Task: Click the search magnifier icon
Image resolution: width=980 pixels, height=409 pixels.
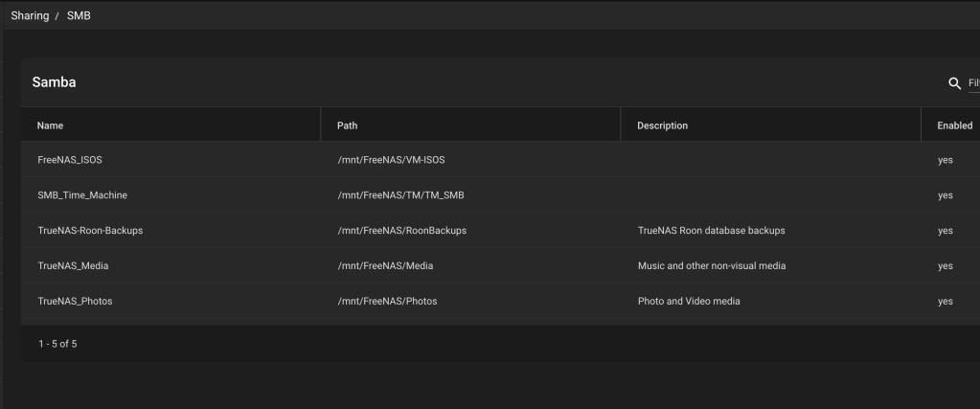Action: point(953,83)
